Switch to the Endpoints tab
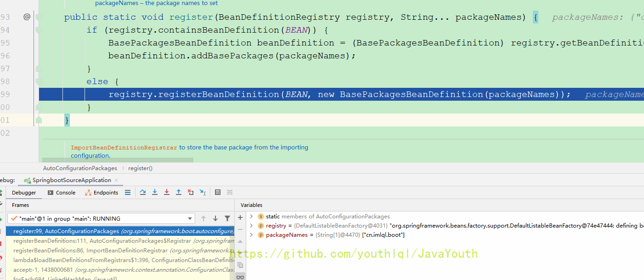 click(x=102, y=193)
